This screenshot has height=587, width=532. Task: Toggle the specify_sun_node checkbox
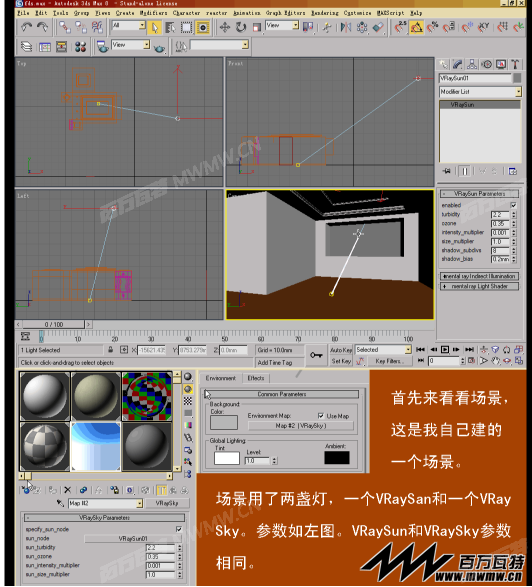click(x=179, y=529)
